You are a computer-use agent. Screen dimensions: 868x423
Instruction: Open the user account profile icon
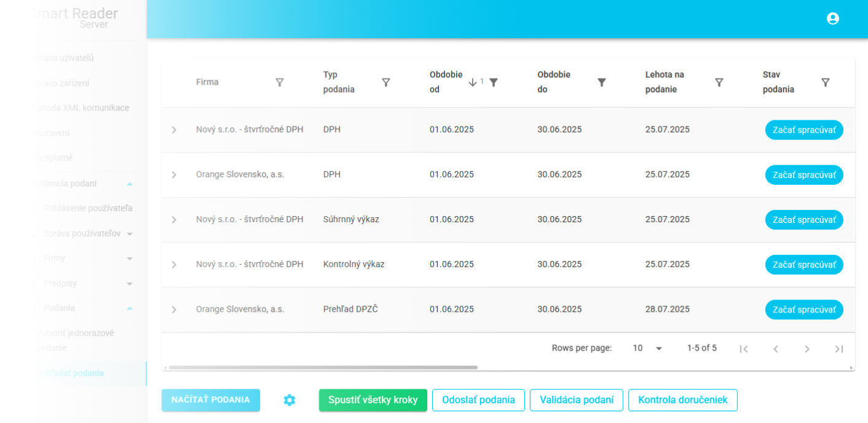(x=832, y=18)
